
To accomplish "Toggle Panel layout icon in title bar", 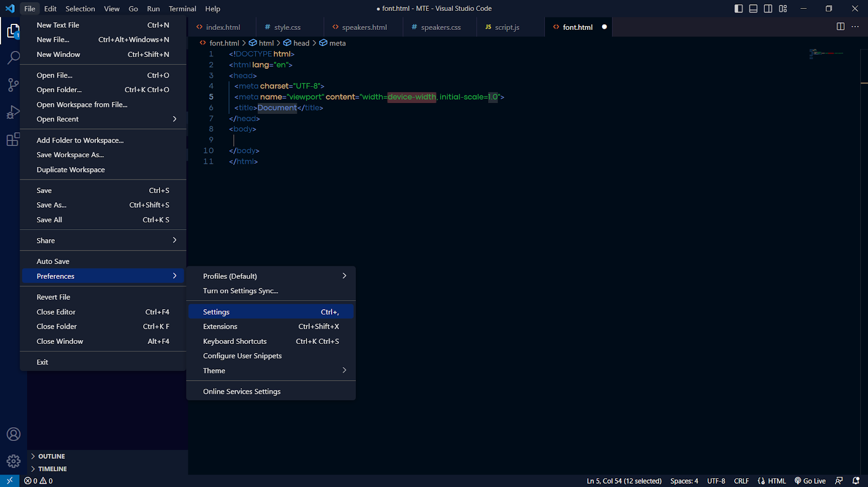I will click(x=753, y=9).
